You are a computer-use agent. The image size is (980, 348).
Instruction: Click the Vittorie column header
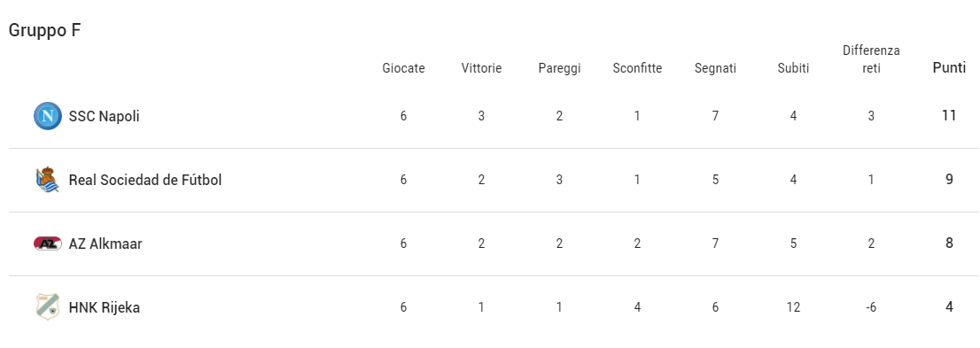click(x=481, y=68)
